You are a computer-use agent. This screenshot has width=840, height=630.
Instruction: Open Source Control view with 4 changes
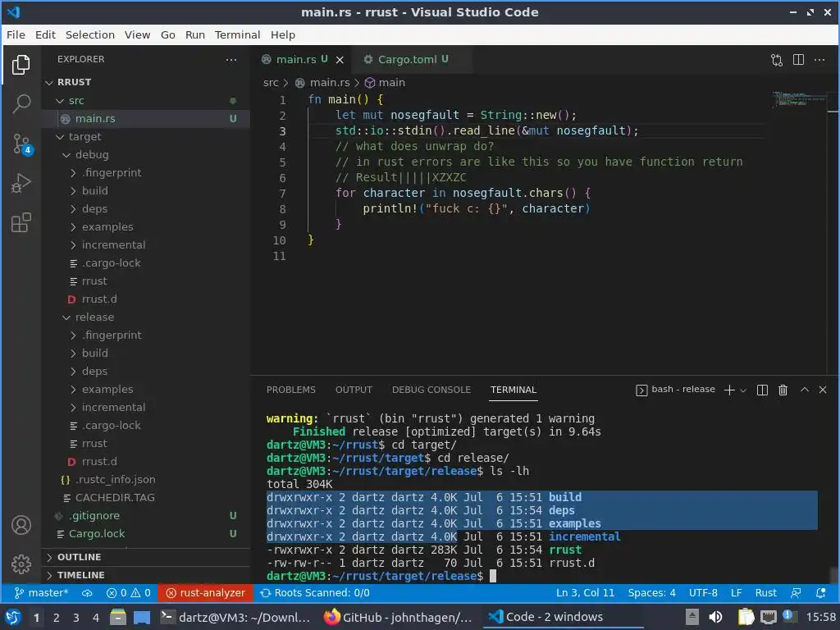click(22, 144)
